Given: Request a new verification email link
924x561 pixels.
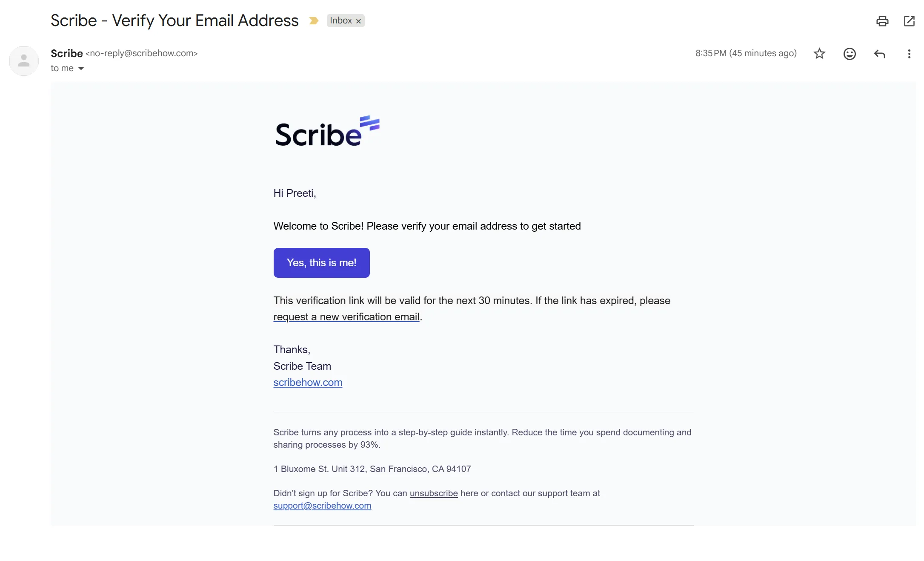Looking at the screenshot, I should [346, 317].
